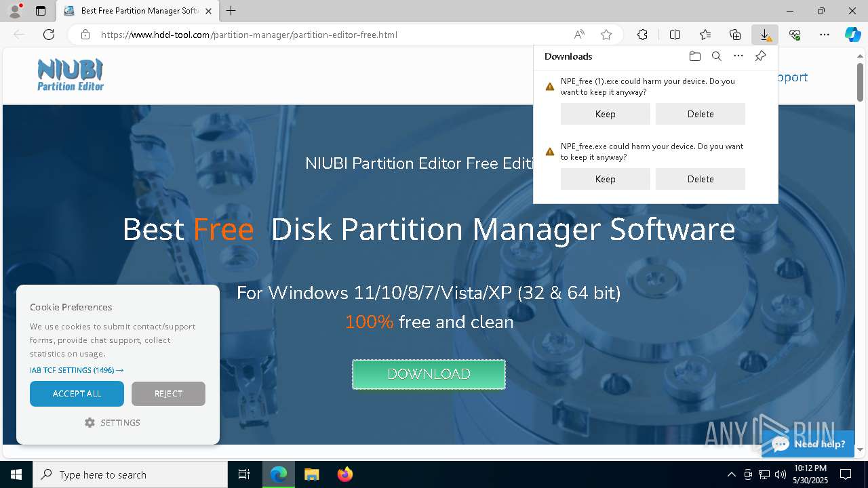Keep the NPE_free (1).exe download
This screenshot has width=868, height=488.
tap(606, 114)
